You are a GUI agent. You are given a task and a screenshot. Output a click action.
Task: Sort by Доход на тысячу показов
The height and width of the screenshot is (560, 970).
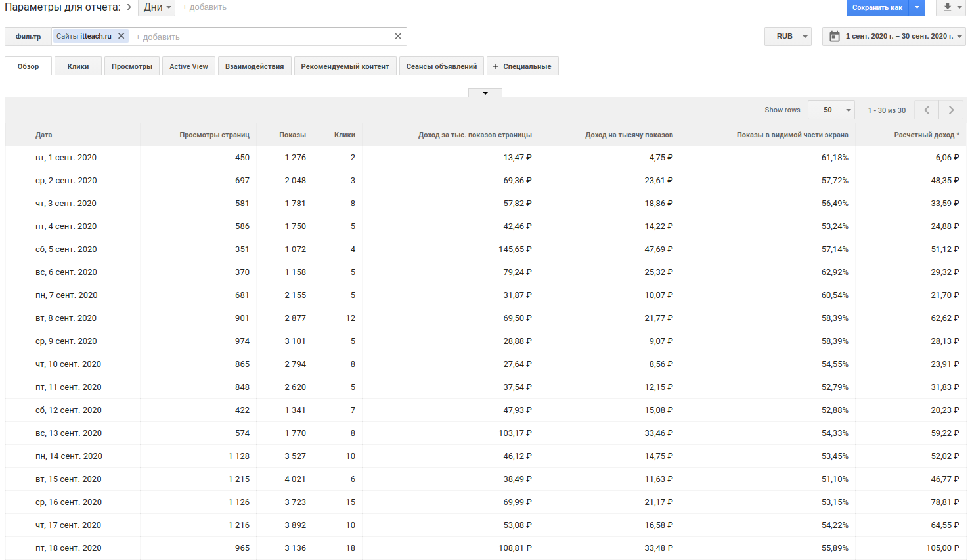[629, 135]
